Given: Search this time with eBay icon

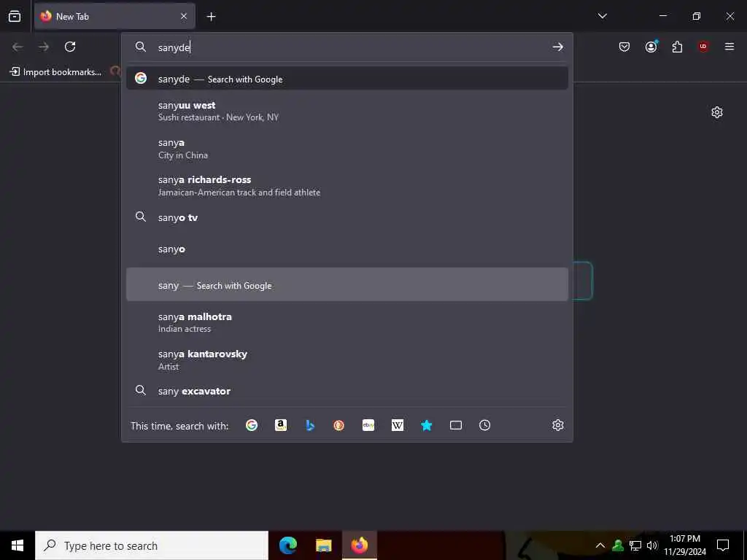Looking at the screenshot, I should point(368,425).
